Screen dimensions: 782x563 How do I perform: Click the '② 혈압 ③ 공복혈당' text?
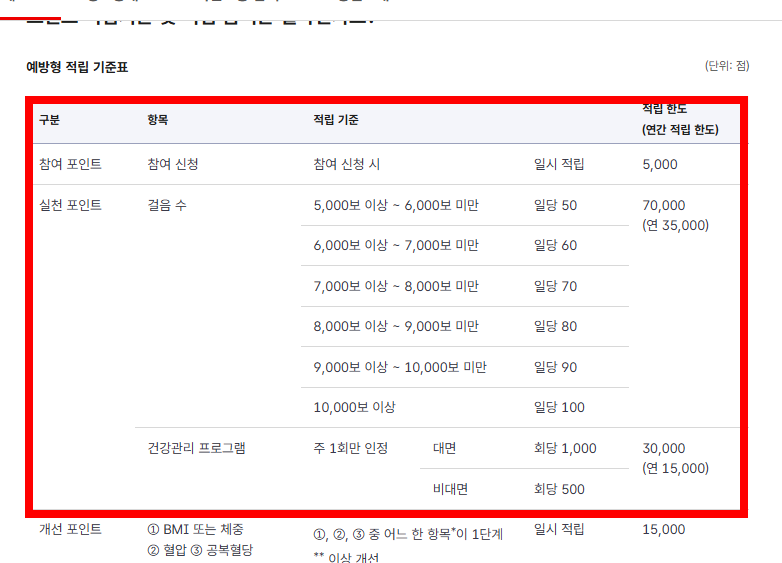tap(200, 550)
